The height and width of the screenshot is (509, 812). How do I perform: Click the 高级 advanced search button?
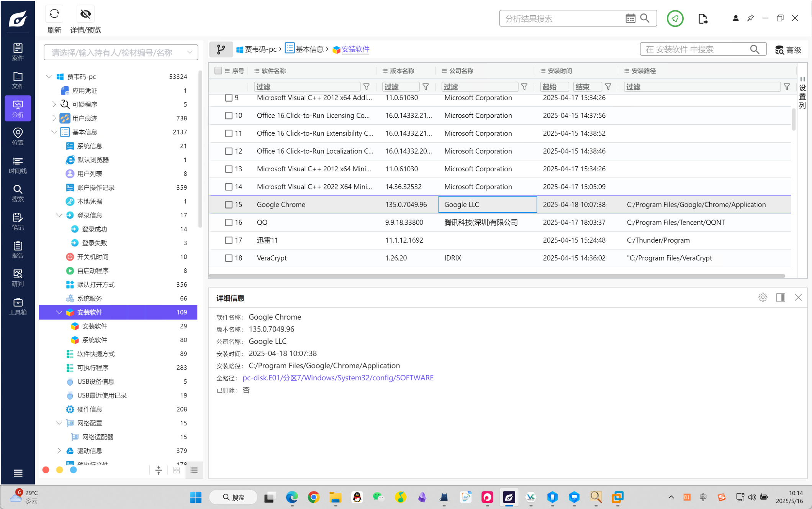pos(788,50)
